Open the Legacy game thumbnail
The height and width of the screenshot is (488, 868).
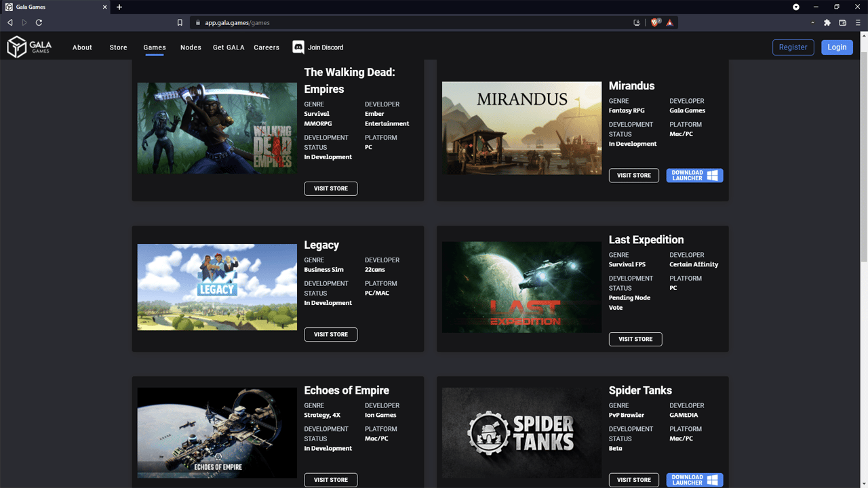point(217,287)
